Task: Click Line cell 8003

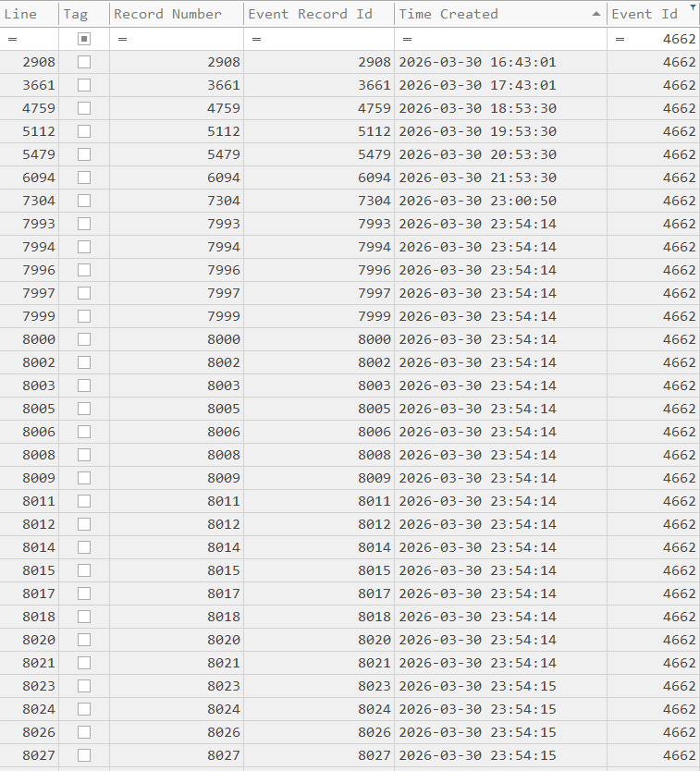Action: (29, 385)
